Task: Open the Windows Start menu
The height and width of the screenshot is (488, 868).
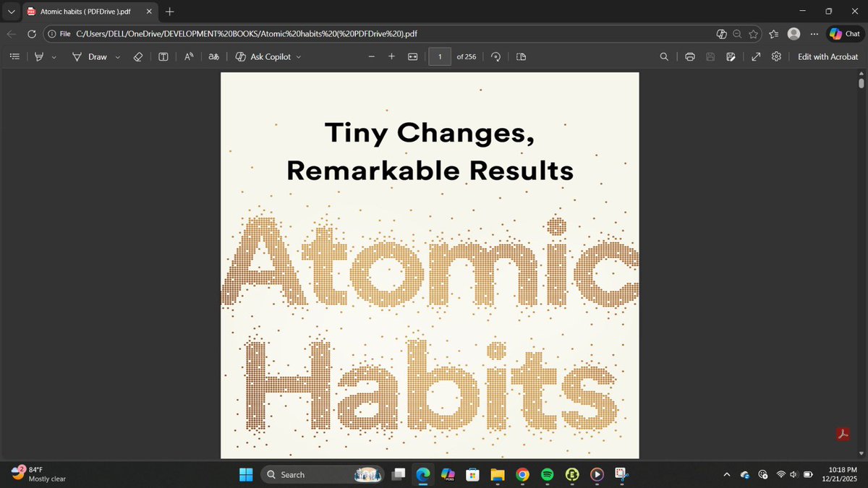Action: point(246,474)
